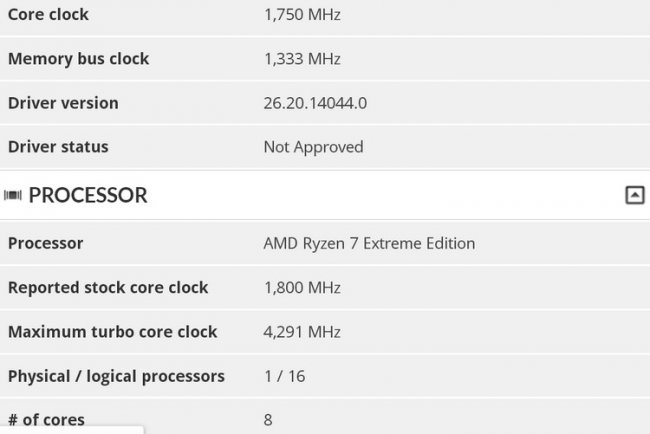Select the 4,291 MHz turbo clock value
Screen dimensions: 650x434
[x=302, y=331]
